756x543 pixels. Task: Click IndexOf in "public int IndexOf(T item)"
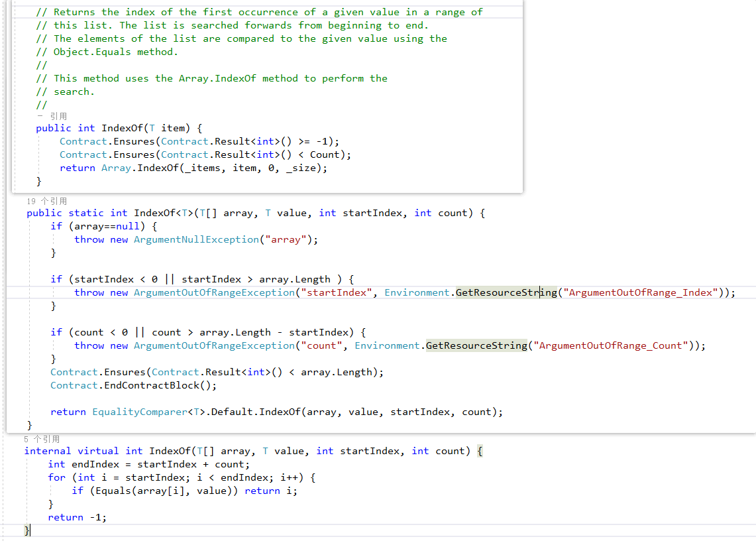click(123, 128)
